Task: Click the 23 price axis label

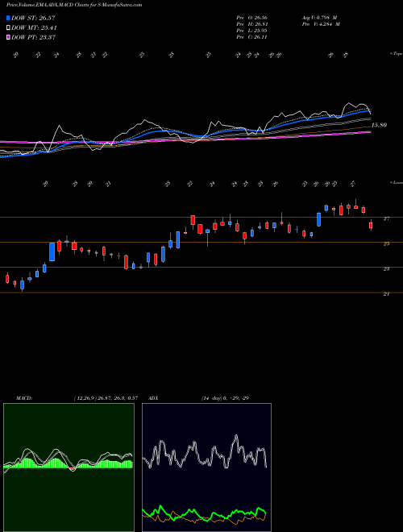Action: [x=386, y=269]
